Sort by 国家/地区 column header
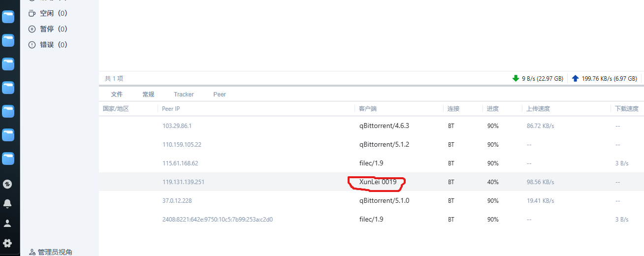The height and width of the screenshot is (256, 644). (116, 108)
